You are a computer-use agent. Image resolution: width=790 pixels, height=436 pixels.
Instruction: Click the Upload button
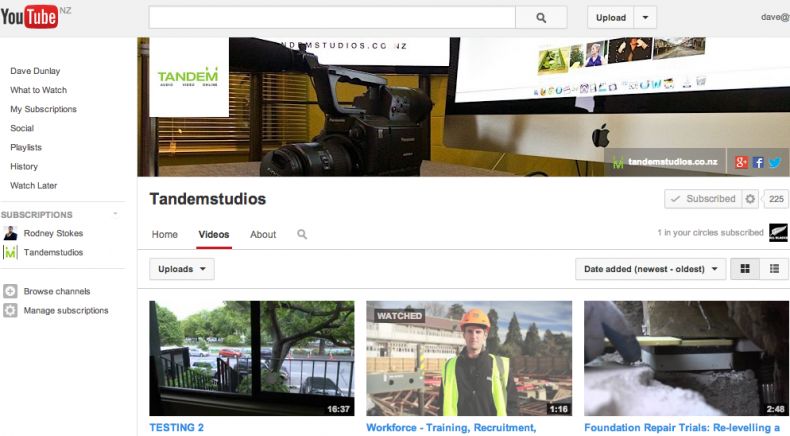[611, 18]
